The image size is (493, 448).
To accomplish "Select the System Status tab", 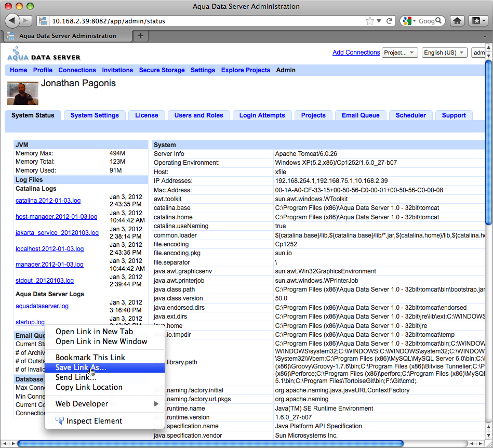I will pos(33,115).
